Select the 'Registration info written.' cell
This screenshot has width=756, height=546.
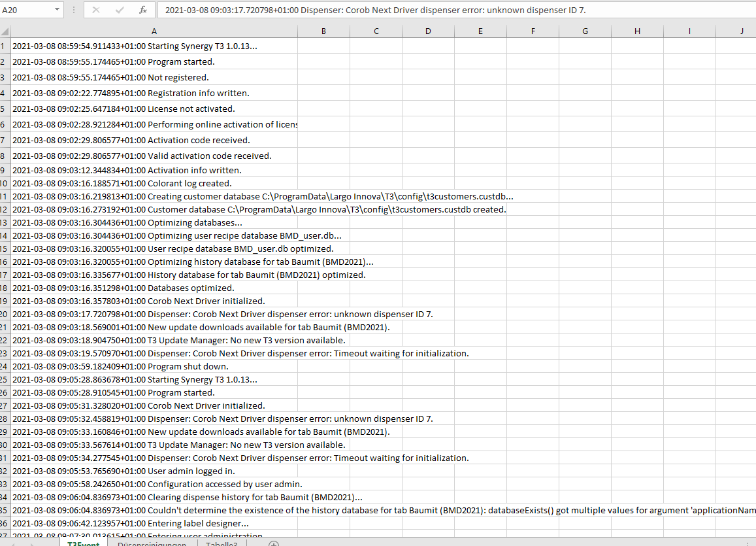click(154, 93)
